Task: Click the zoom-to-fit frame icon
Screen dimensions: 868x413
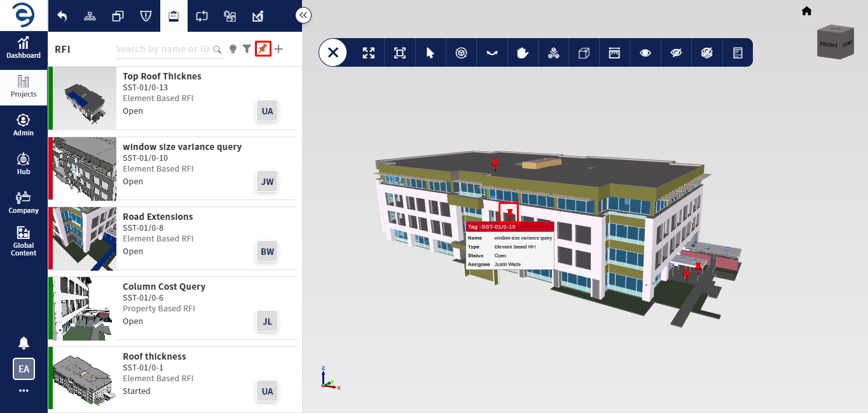Action: tap(399, 53)
